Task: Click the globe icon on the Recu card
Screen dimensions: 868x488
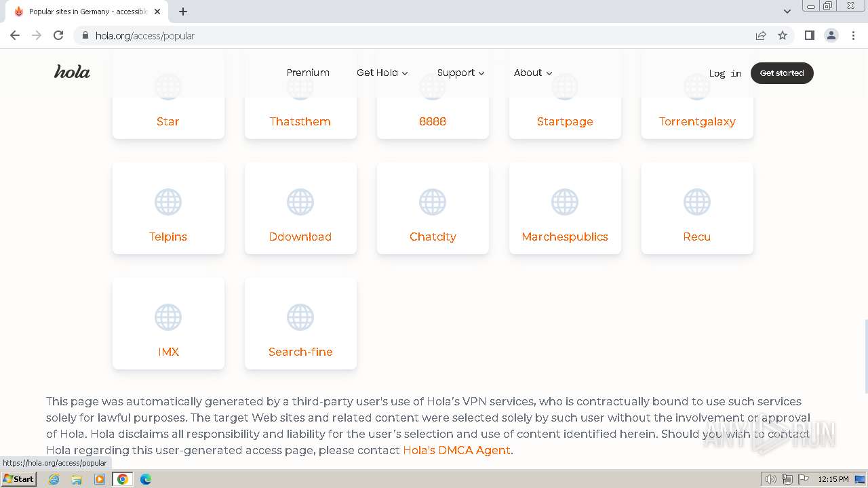Action: 697,202
